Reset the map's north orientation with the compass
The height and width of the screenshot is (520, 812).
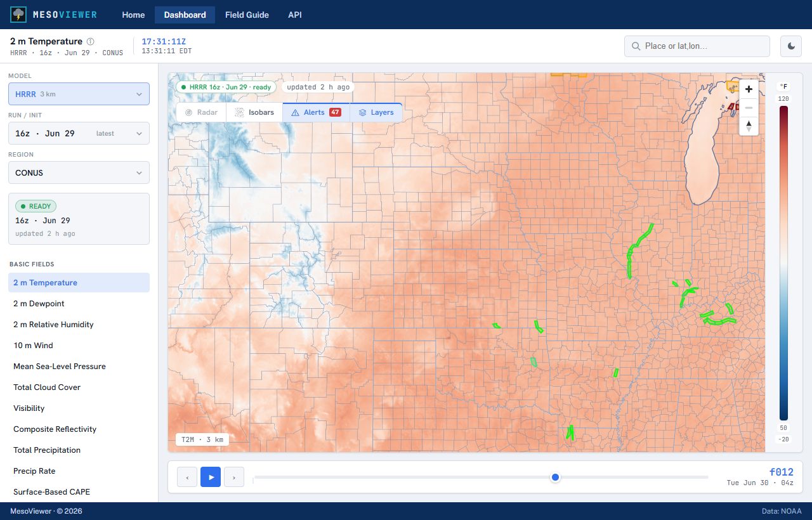coord(749,126)
